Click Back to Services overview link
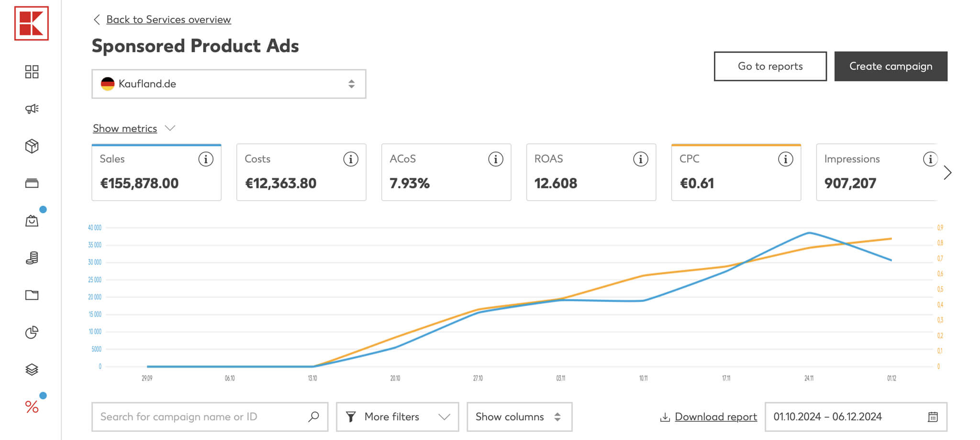 (x=168, y=20)
